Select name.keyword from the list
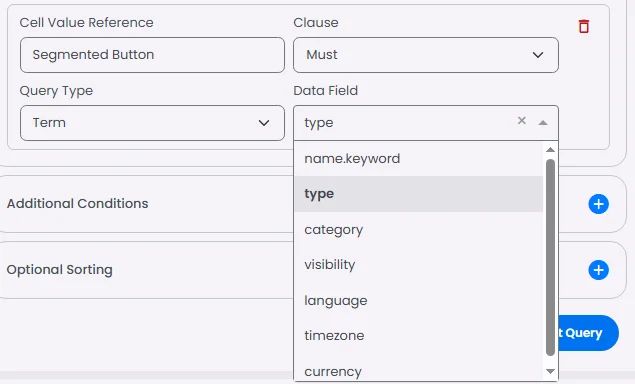635x384 pixels. pyautogui.click(x=419, y=159)
